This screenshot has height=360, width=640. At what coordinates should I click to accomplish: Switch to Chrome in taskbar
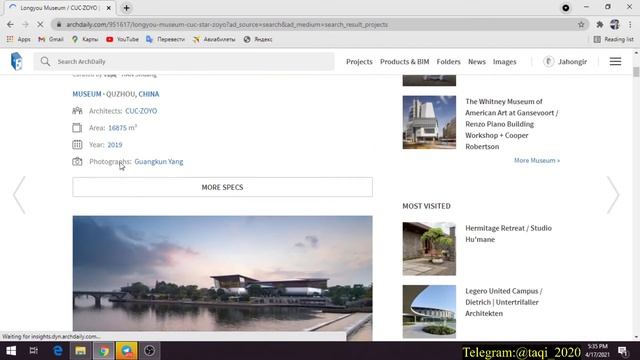(104, 351)
